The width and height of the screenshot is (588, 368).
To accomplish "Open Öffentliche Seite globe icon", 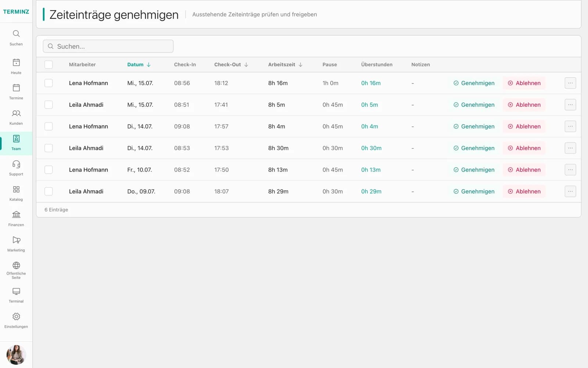I will pyautogui.click(x=16, y=265).
